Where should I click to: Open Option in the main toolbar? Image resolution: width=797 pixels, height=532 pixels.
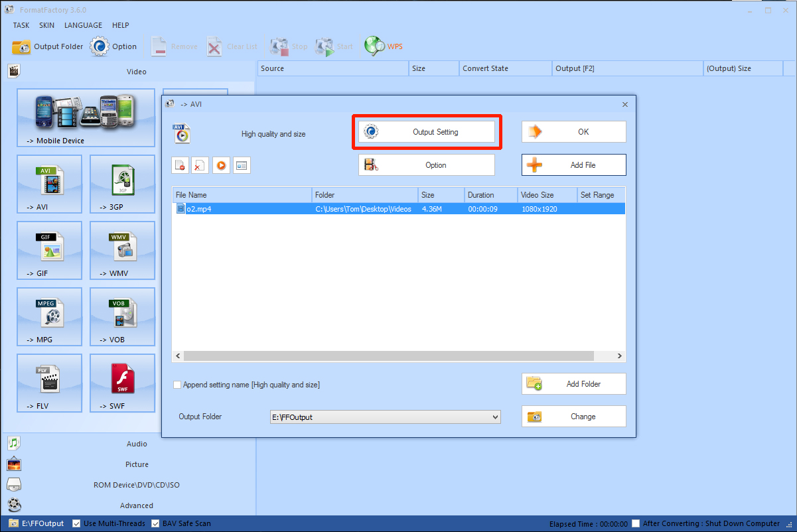point(114,46)
